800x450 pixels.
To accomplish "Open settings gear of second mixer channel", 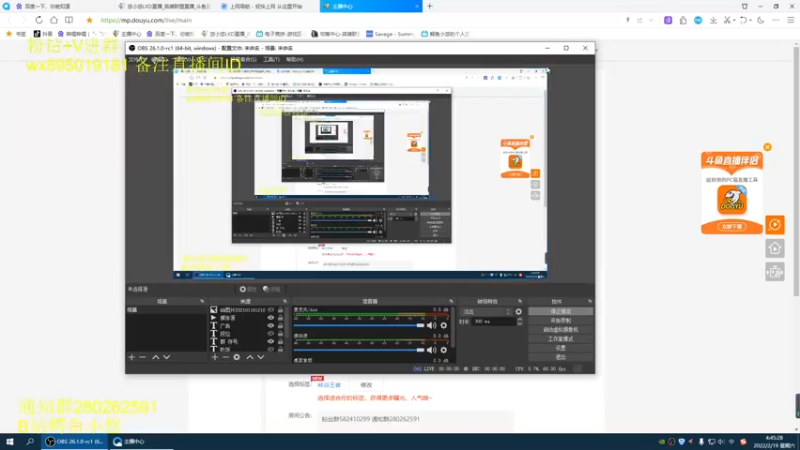I will [443, 350].
